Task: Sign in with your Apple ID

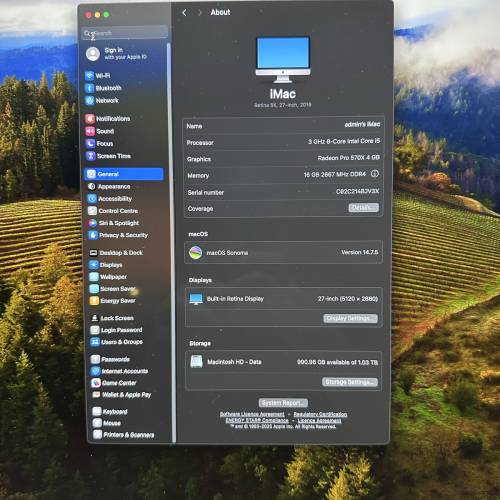Action: tap(117, 53)
